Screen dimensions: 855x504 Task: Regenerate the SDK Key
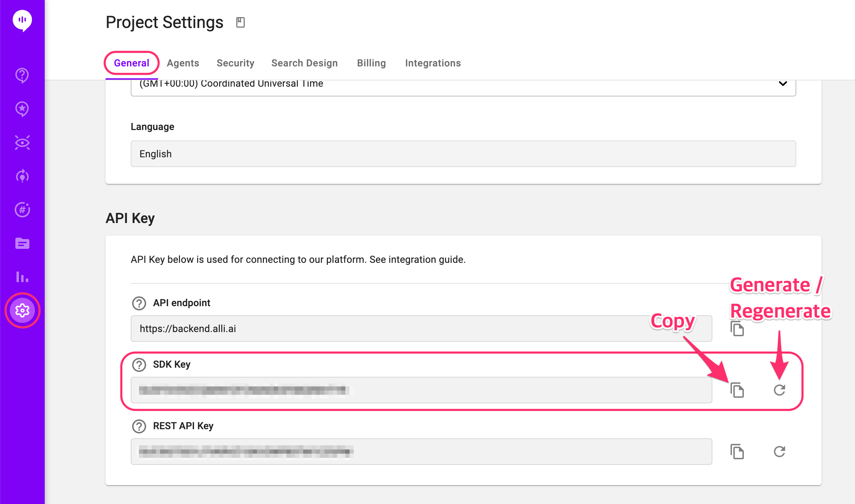(x=779, y=390)
